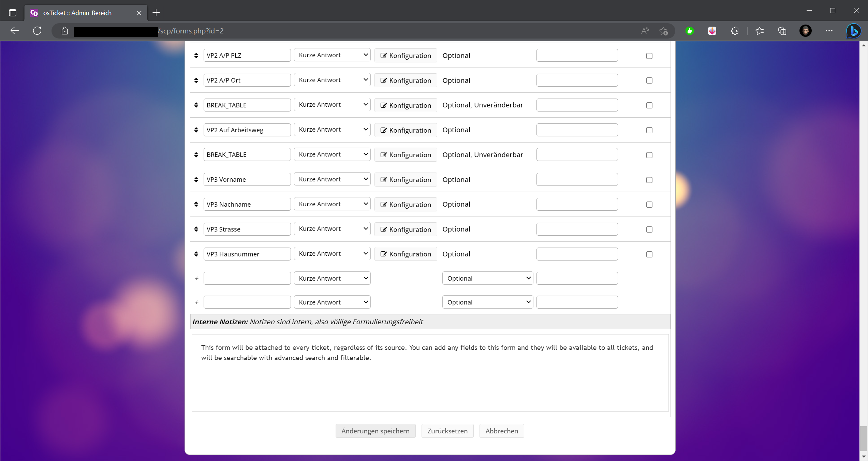This screenshot has height=461, width=868.
Task: Open type dropdown for VP3 Vorname
Action: 332,179
